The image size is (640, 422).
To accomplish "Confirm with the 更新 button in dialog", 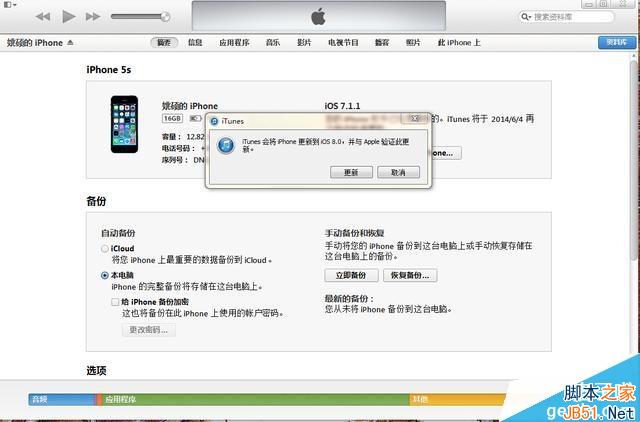I will click(x=351, y=172).
